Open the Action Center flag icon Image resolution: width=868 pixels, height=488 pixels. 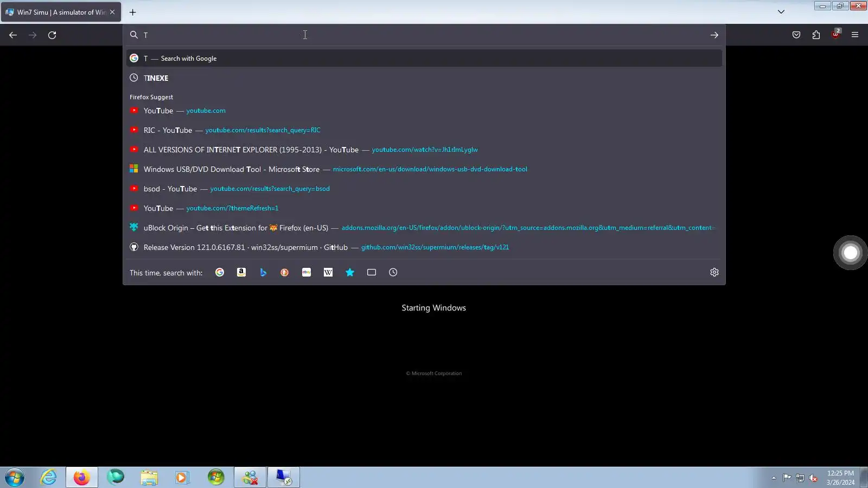coord(787,478)
